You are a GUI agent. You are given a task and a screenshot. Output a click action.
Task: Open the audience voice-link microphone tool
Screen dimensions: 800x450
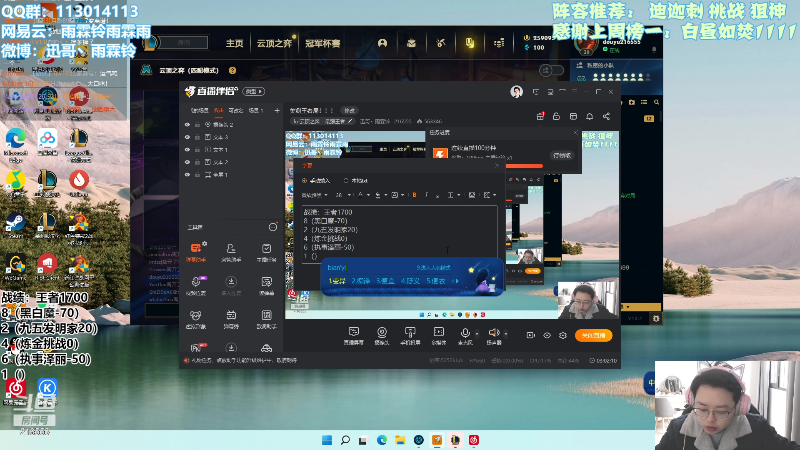coord(195,285)
